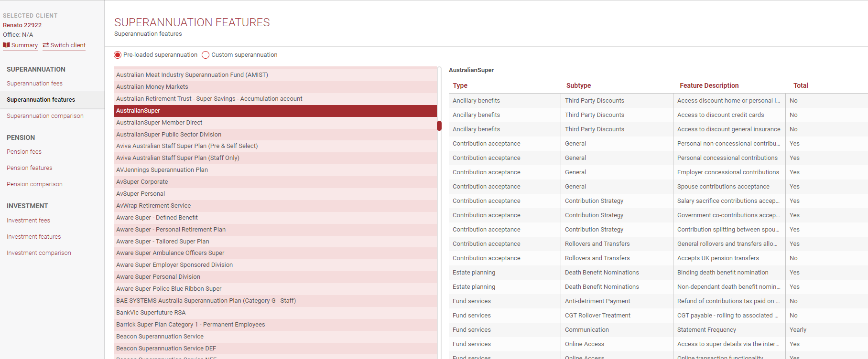The width and height of the screenshot is (868, 359).
Task: Select Aviva Staff Super Plan (Staff Only)
Action: 275,158
